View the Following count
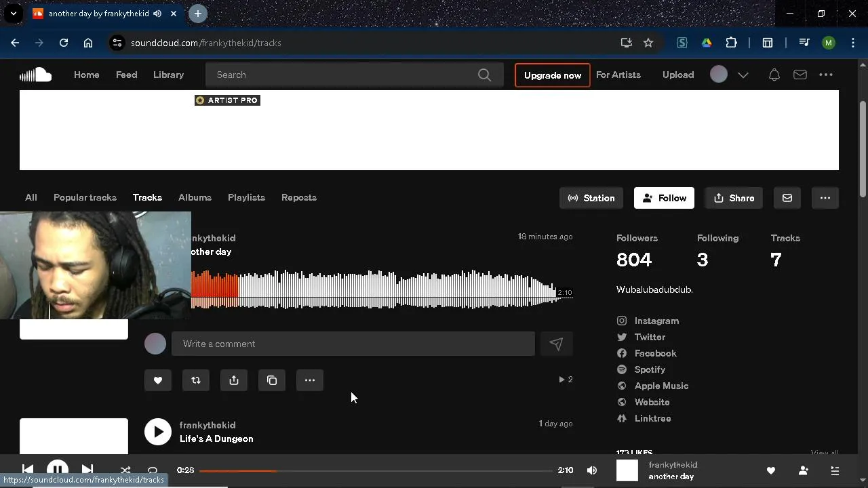Viewport: 868px width, 488px height. 703,260
